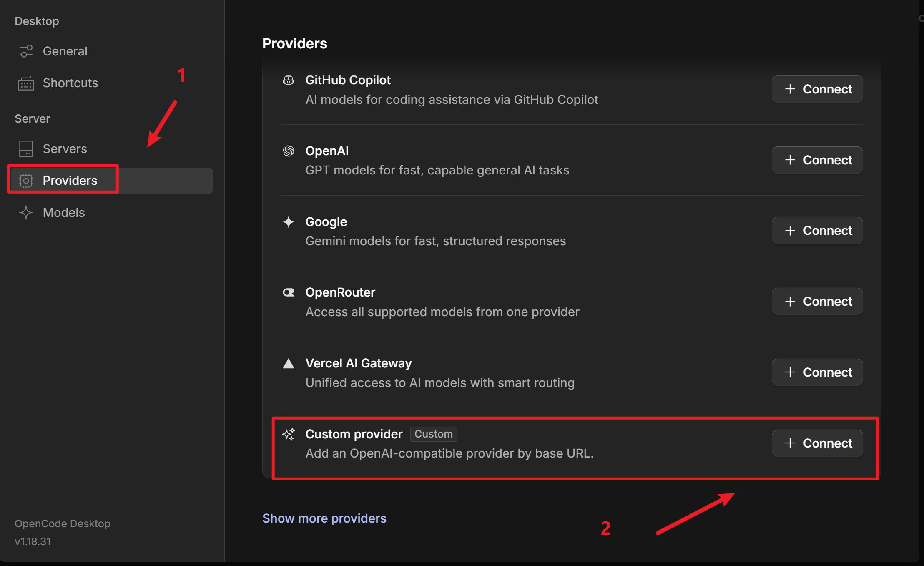Click the OpenRouter logo icon

[x=289, y=292]
